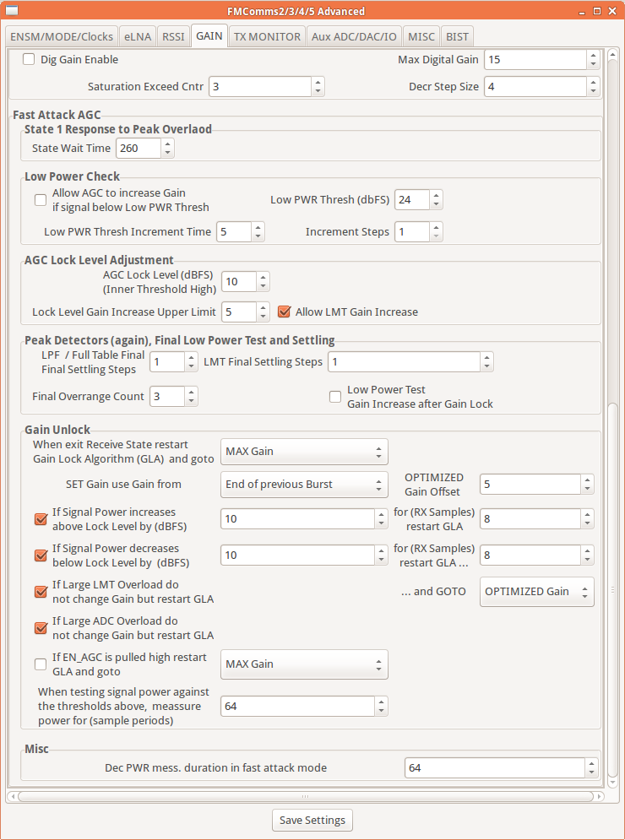Open the OPTIMIZED Gain goto dropdown
625x840 pixels.
(536, 592)
